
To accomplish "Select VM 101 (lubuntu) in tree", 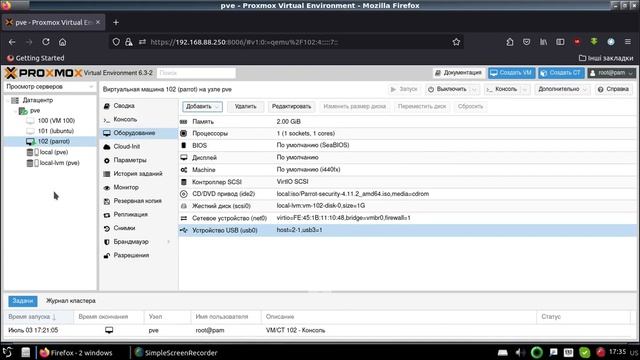I will (x=56, y=131).
